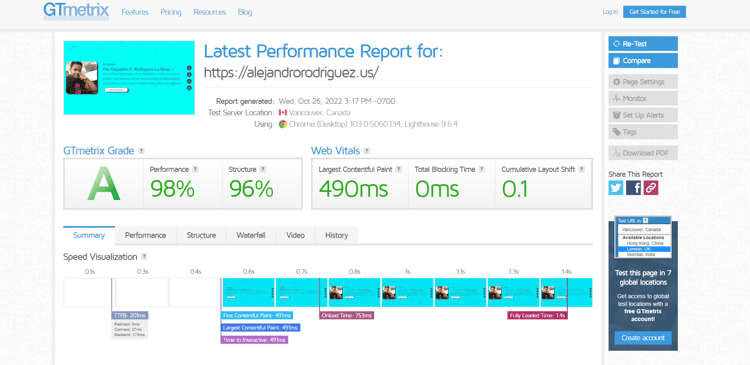This screenshot has height=365, width=750.
Task: Click Set Up Alerts
Action: [643, 115]
